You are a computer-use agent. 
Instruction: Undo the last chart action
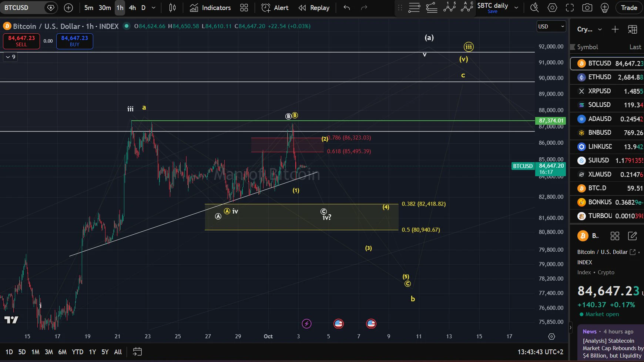click(347, 8)
